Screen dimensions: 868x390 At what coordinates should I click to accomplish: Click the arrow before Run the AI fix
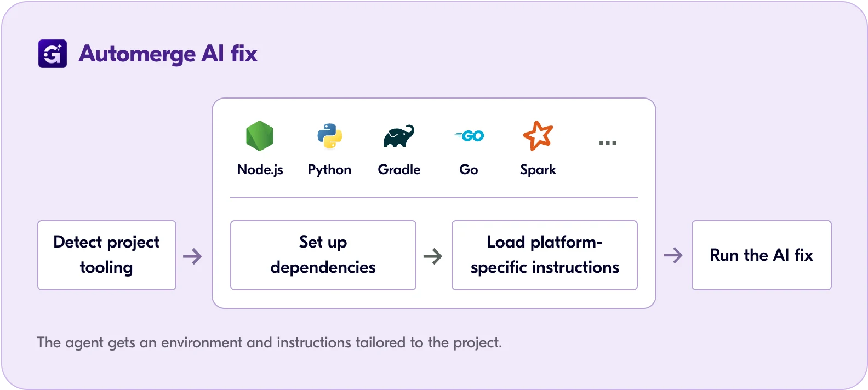tap(673, 255)
